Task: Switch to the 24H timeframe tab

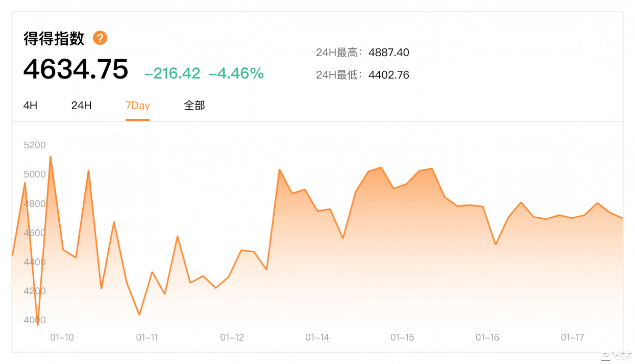Action: tap(81, 105)
